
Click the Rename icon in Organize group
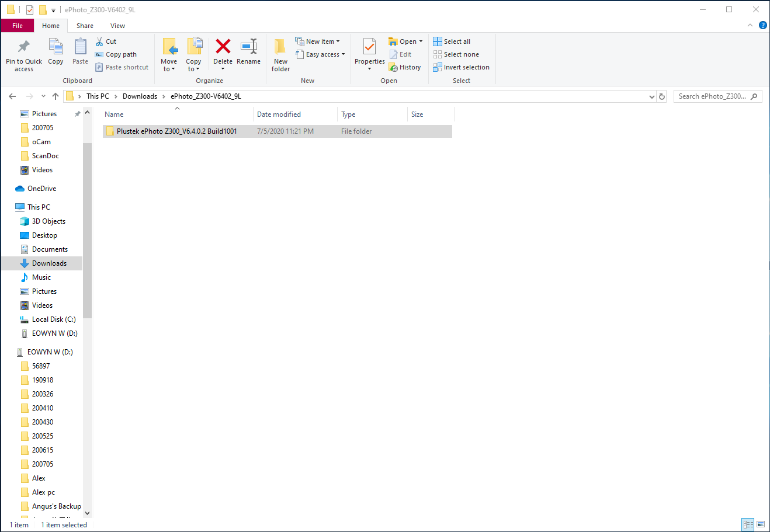pyautogui.click(x=249, y=47)
